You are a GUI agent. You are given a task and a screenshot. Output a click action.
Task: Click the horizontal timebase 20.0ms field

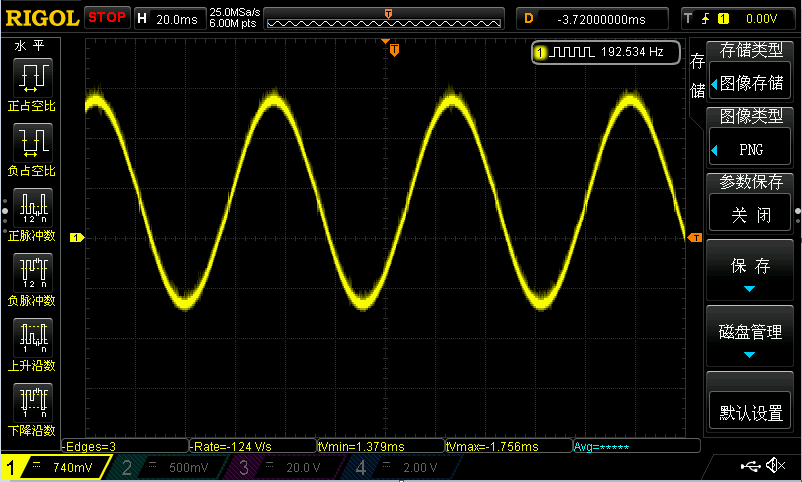[x=170, y=19]
